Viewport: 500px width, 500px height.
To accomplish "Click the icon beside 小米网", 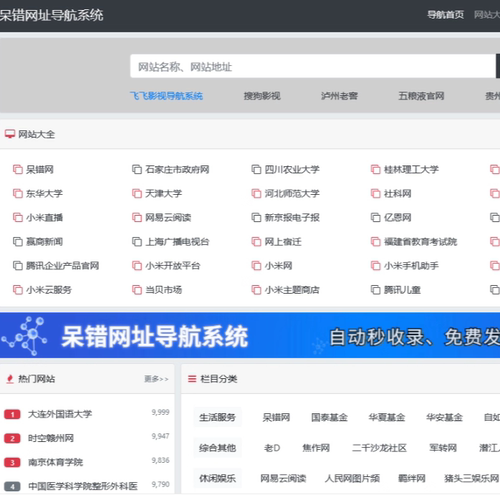I will [256, 266].
